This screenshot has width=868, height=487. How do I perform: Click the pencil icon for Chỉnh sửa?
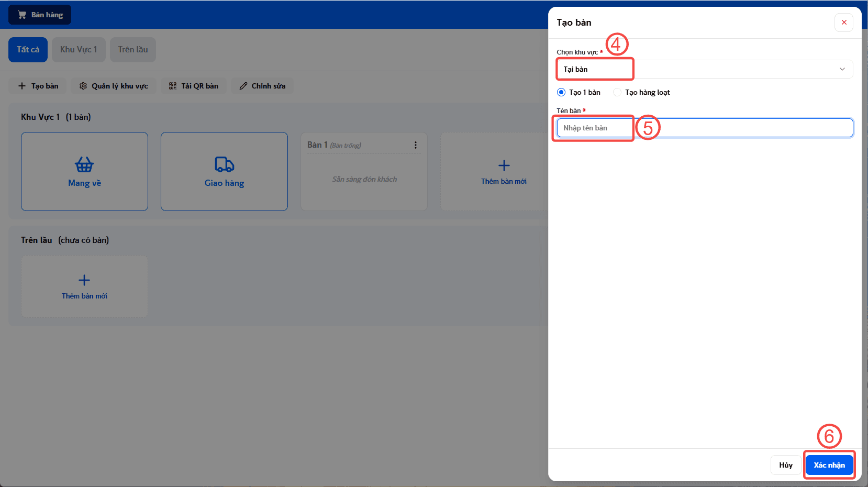pyautogui.click(x=243, y=86)
